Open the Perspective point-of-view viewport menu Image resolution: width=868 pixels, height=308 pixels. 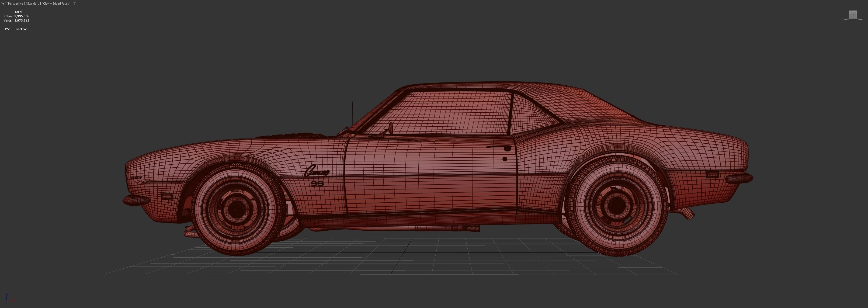click(x=16, y=4)
